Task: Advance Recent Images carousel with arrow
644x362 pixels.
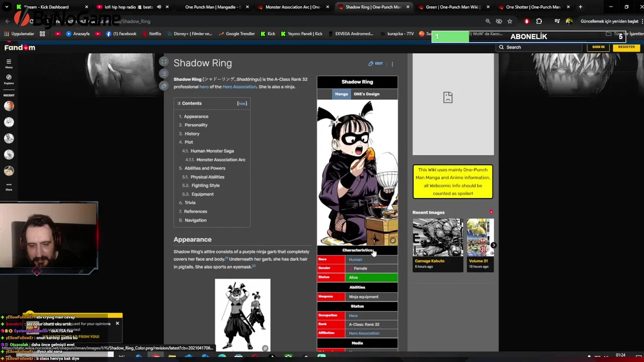Action: pyautogui.click(x=494, y=245)
